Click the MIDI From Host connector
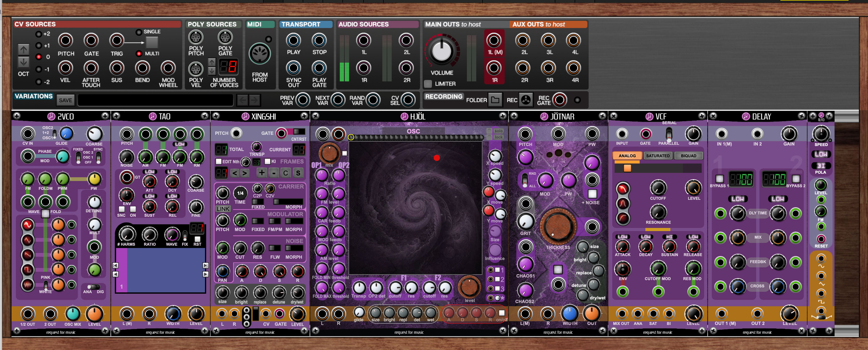Screen dimensions: 868x350 (259, 54)
